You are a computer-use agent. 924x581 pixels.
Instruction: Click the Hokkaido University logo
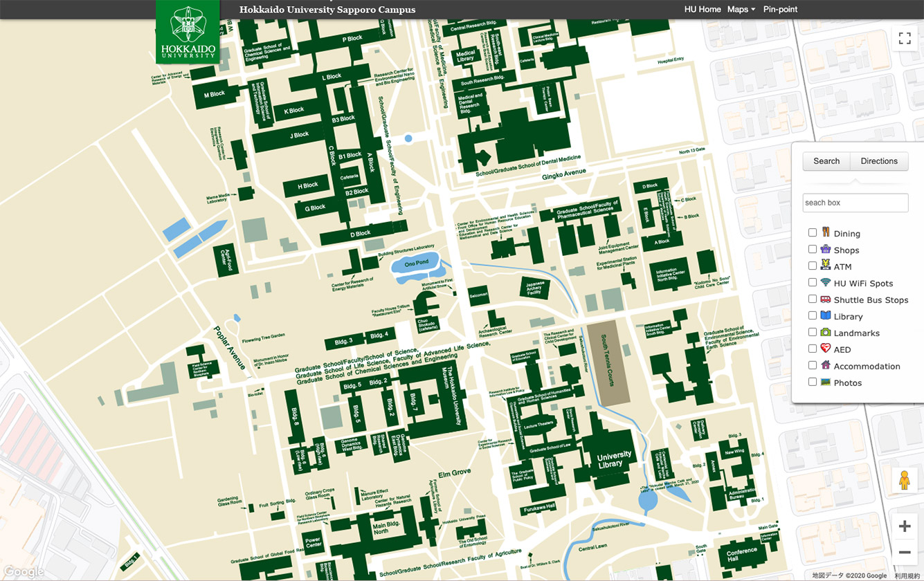[188, 31]
